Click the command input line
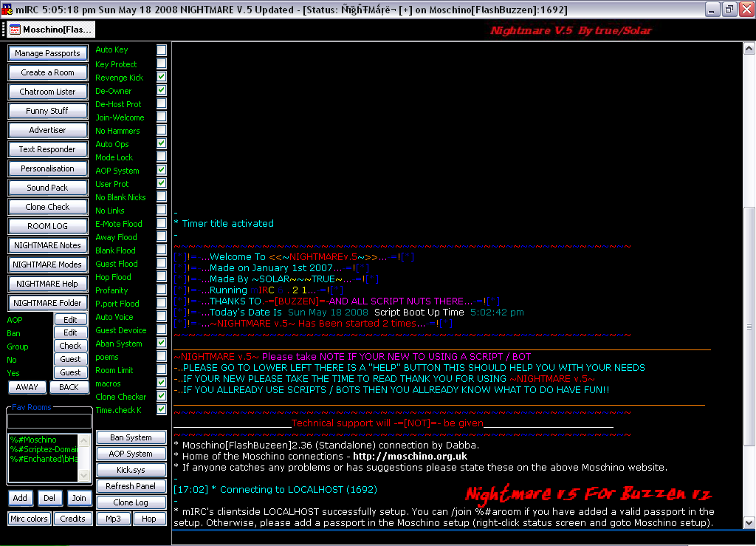This screenshot has height=546, width=756. coord(463,539)
